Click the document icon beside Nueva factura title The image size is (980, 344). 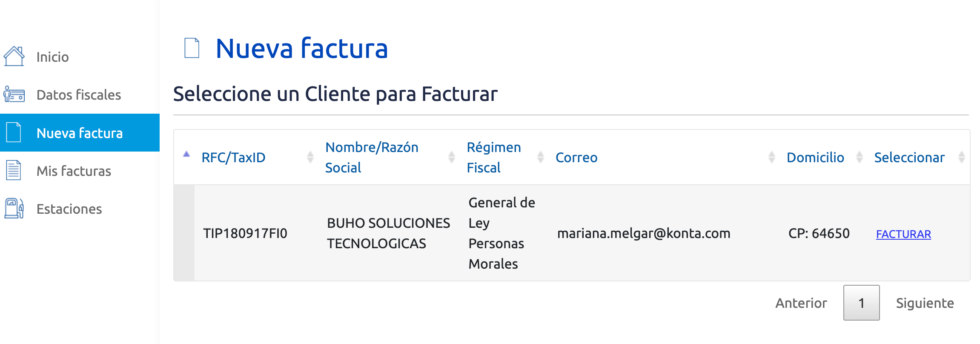[x=191, y=48]
